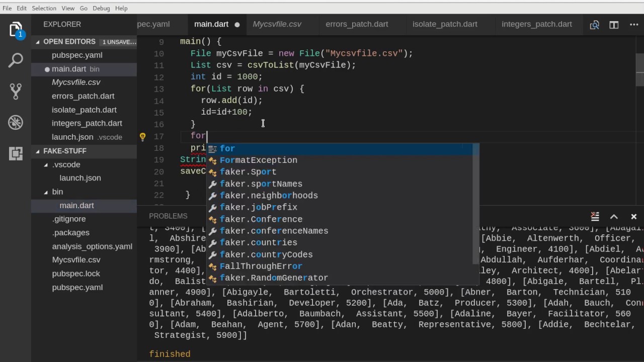644x362 pixels.
Task: Select errors_patch.dart in open editors
Action: click(84, 96)
